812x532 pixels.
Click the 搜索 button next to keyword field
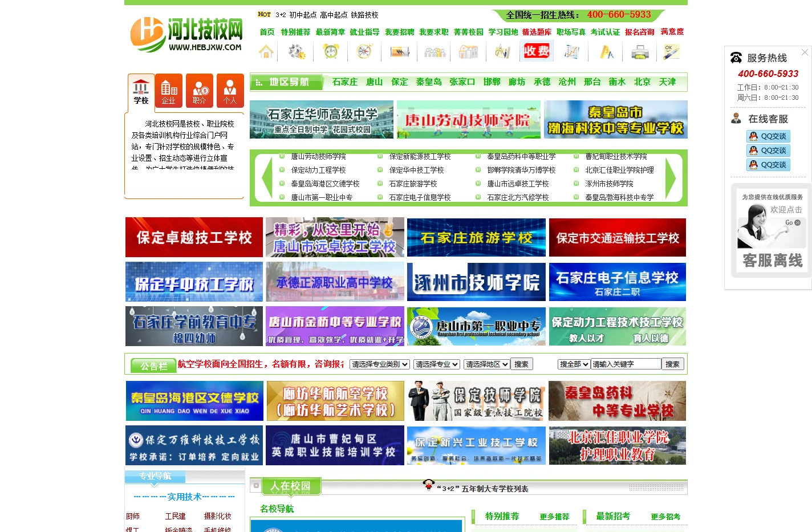click(x=672, y=364)
